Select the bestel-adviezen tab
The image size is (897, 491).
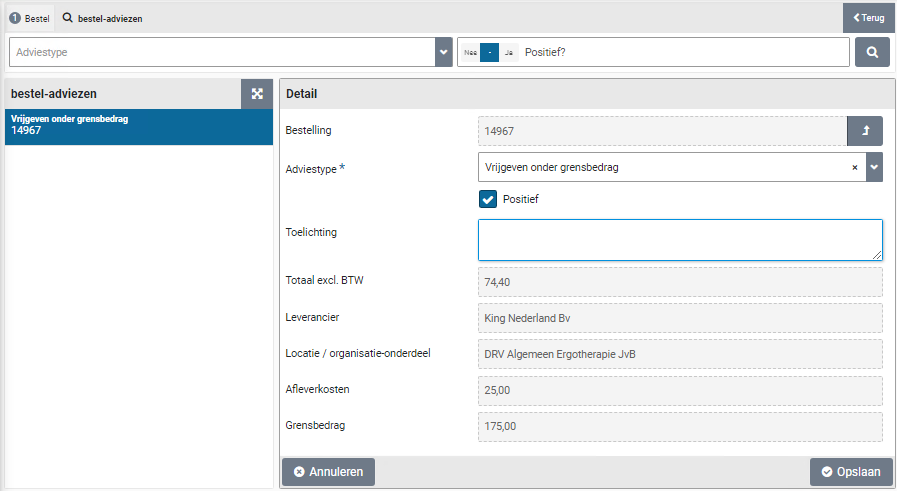[x=102, y=18]
